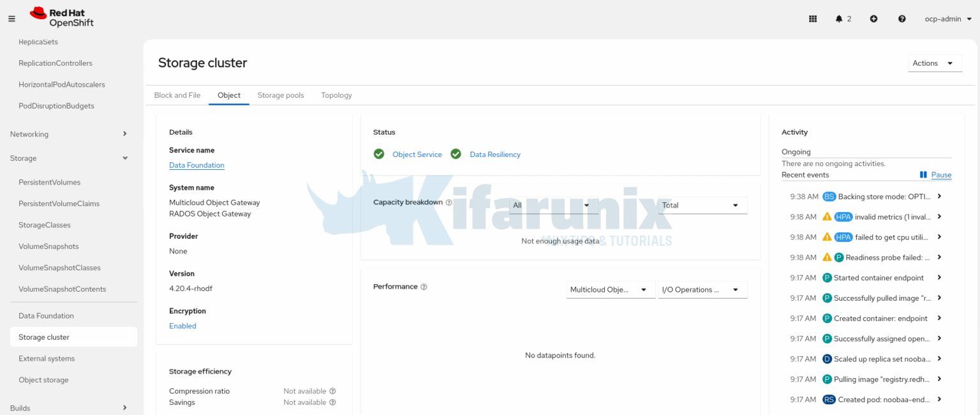Click the Red Hat OpenShift logo

coord(62,18)
